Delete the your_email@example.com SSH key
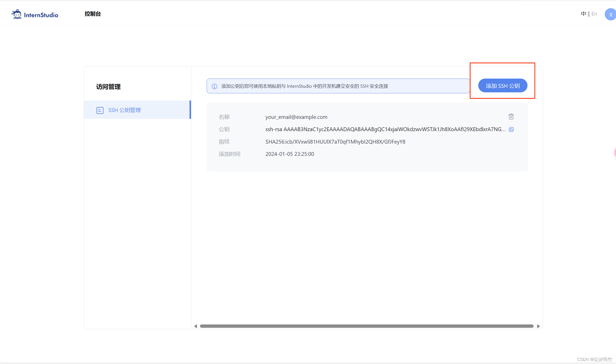The image size is (616, 364). (511, 117)
